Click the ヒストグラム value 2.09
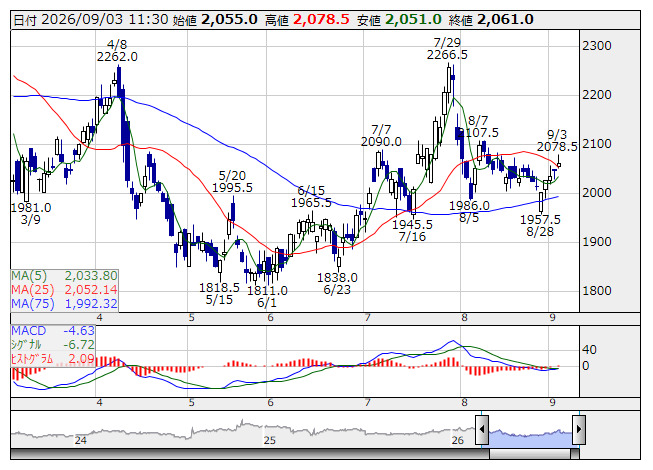This screenshot has height=470, width=653. tap(82, 359)
